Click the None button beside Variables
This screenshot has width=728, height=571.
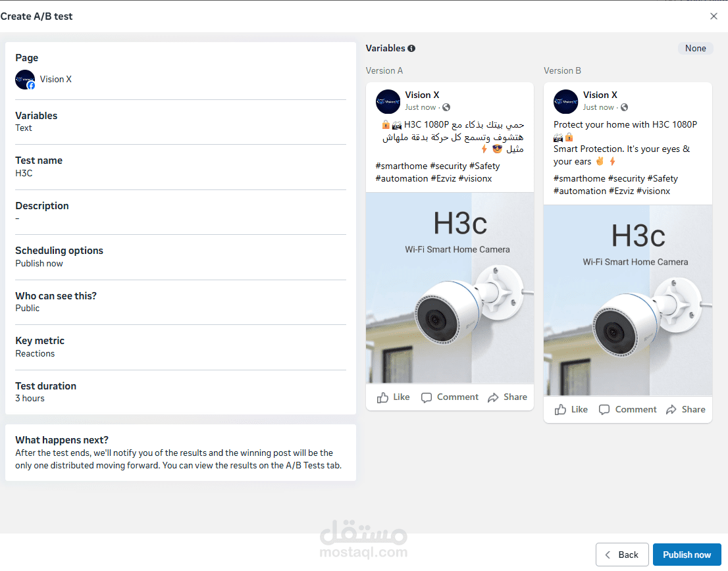(695, 48)
